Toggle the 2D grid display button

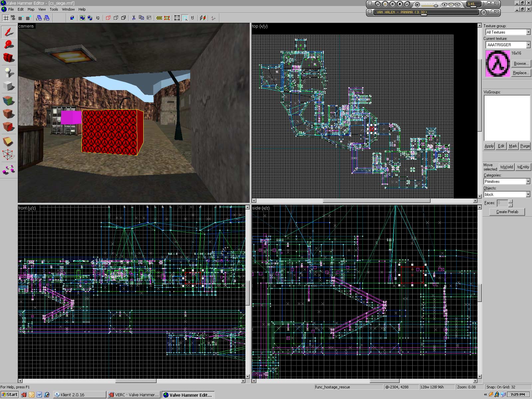tap(6, 18)
